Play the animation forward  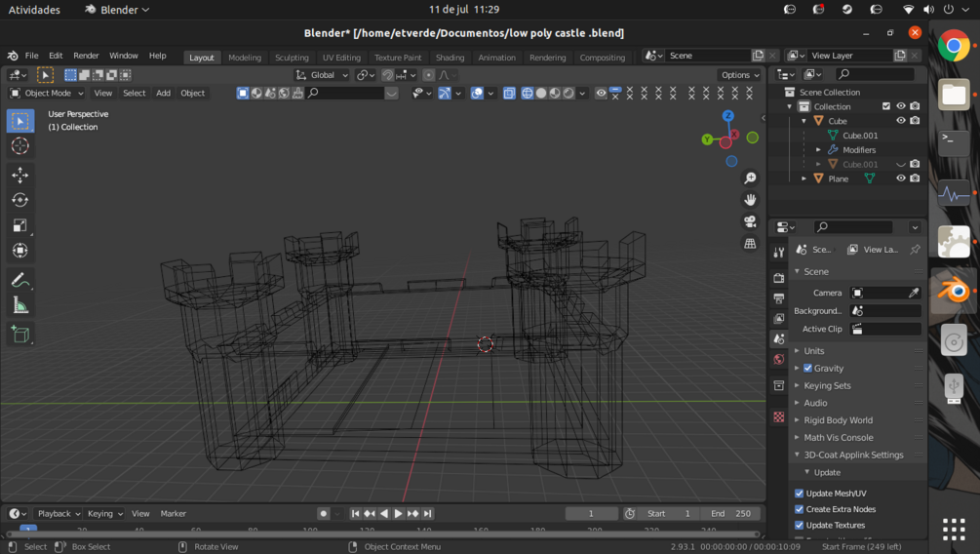click(398, 513)
